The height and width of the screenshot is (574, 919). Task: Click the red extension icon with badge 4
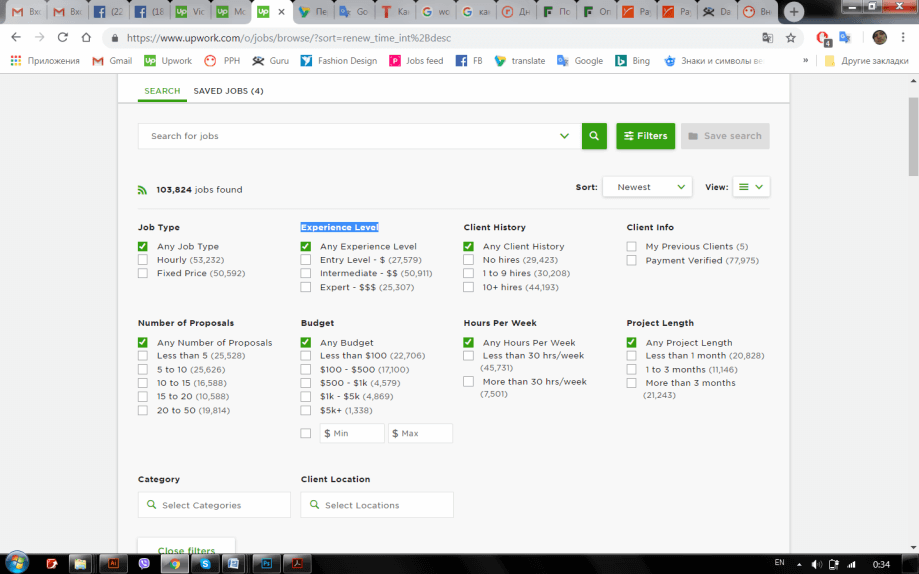click(x=823, y=38)
